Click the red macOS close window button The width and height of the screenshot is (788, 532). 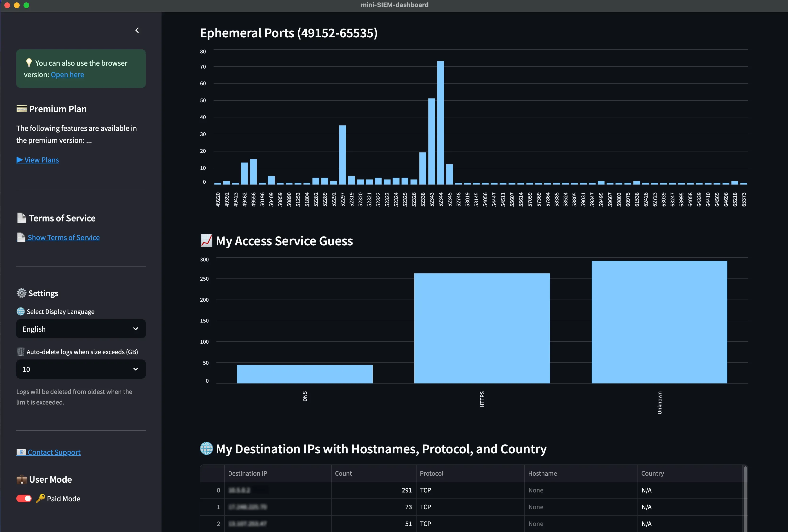point(7,5)
